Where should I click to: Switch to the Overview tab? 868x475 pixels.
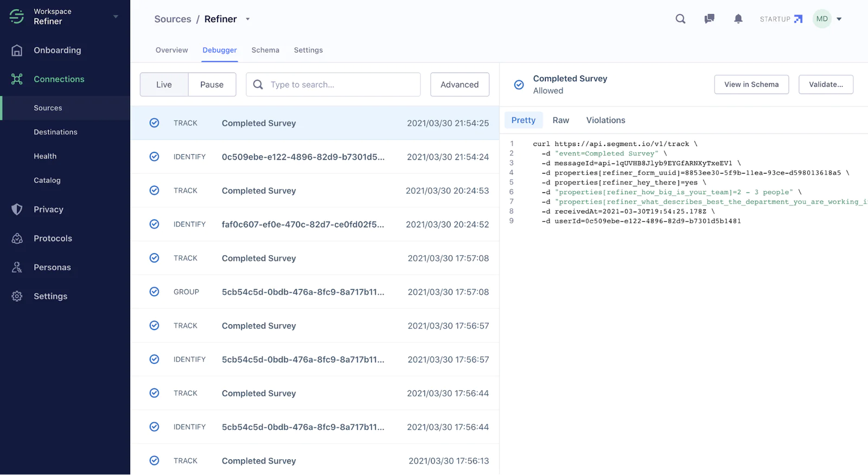click(x=171, y=50)
